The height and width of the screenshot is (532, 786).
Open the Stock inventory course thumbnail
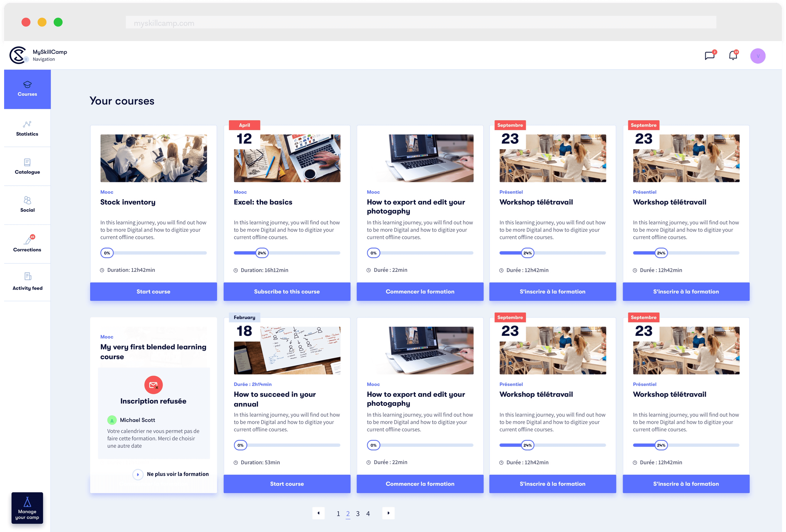(x=153, y=158)
